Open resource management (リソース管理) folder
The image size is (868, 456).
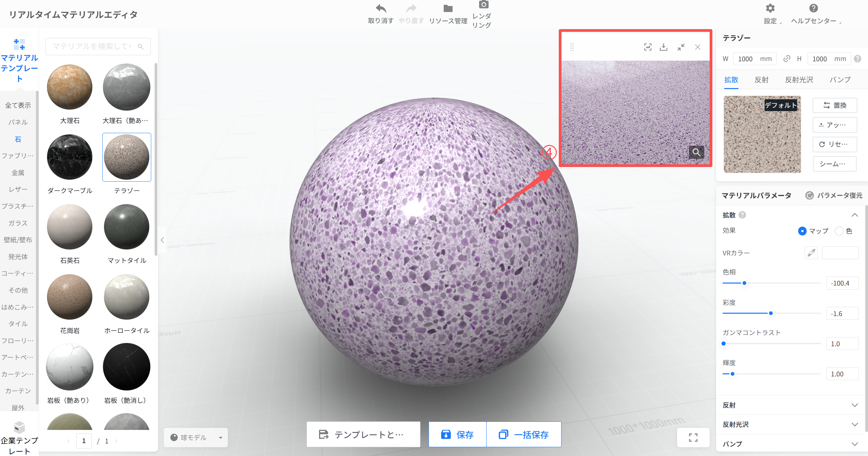[x=448, y=8]
